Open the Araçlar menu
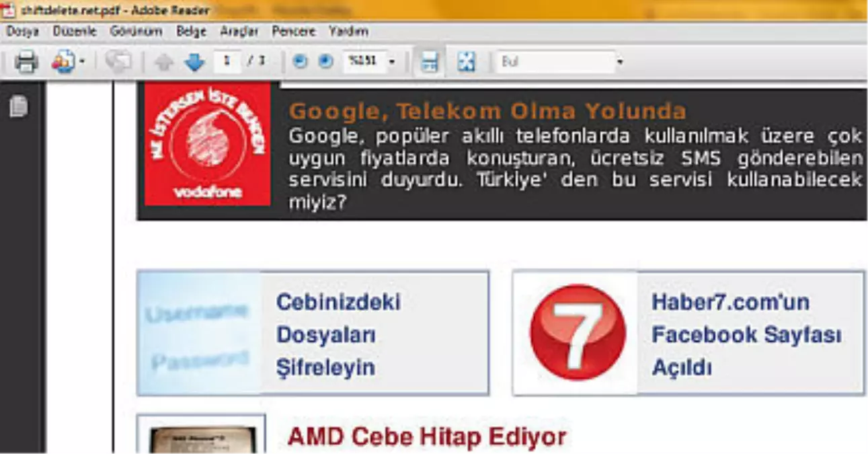The width and height of the screenshot is (868, 454). coord(239,32)
